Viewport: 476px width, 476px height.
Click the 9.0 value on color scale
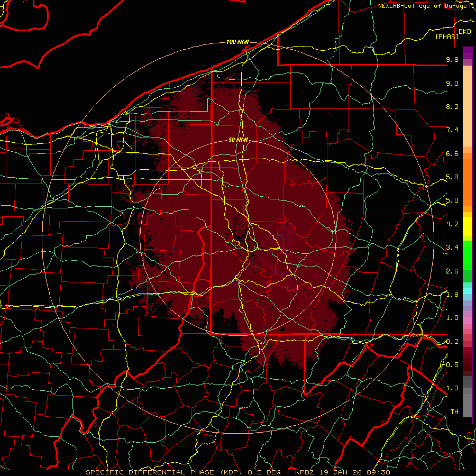click(452, 83)
